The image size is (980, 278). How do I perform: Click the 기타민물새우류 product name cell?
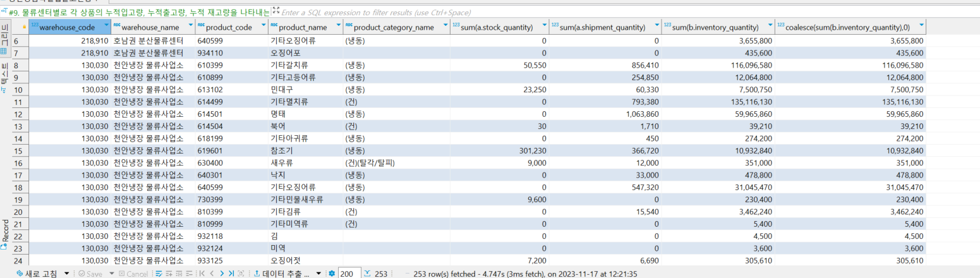coord(306,200)
